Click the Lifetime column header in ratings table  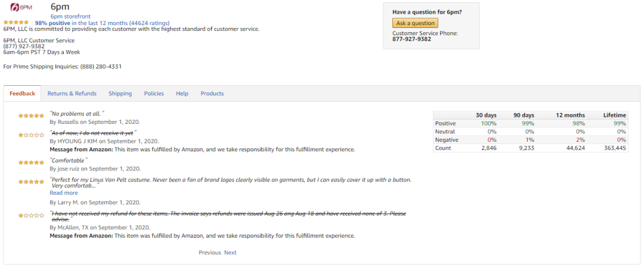614,116
